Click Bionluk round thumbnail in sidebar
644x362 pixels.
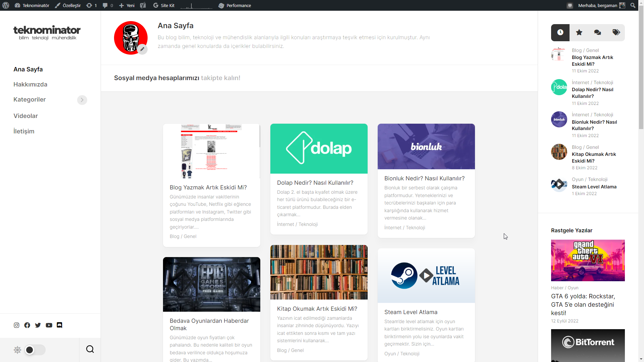point(559,119)
